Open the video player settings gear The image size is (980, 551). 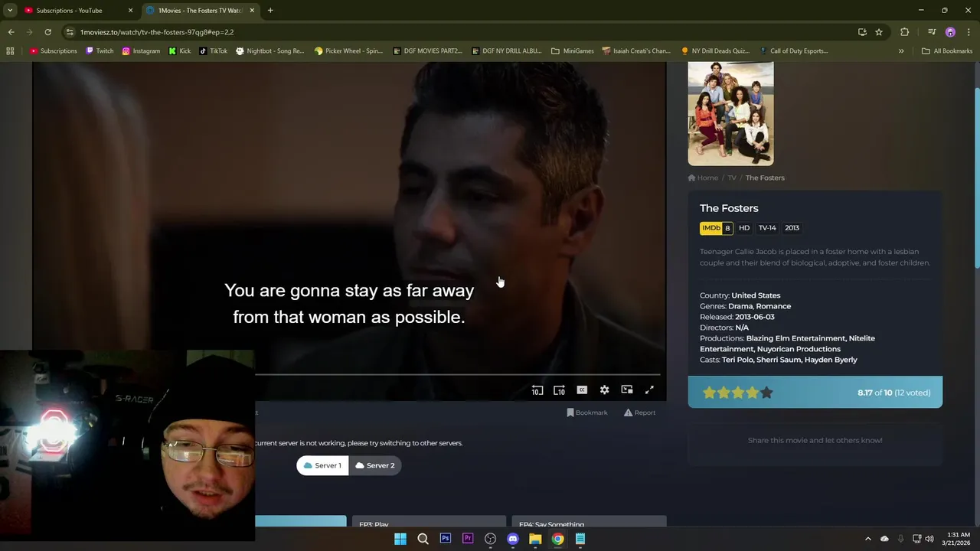click(x=604, y=390)
